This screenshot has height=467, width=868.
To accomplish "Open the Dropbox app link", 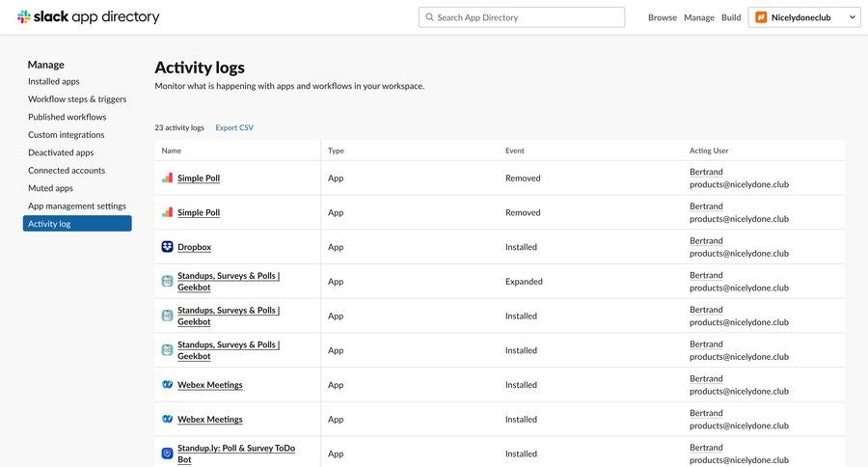I will tap(194, 246).
